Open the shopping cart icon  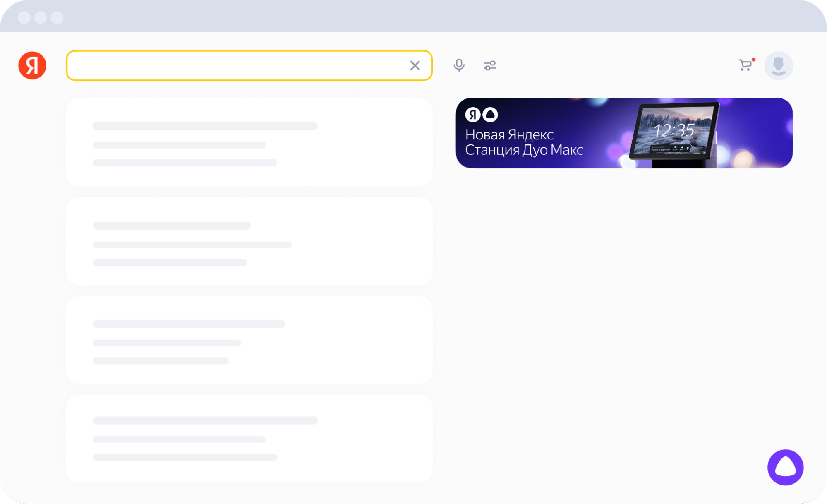745,65
